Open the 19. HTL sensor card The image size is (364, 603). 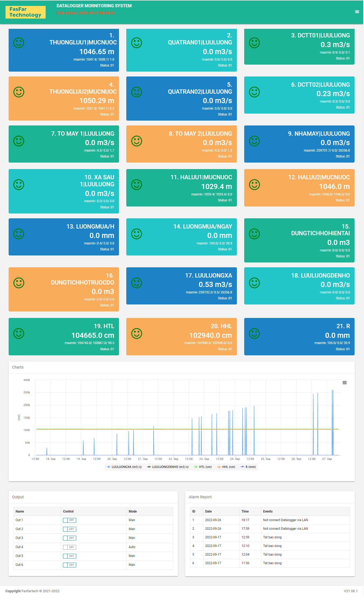point(64,336)
